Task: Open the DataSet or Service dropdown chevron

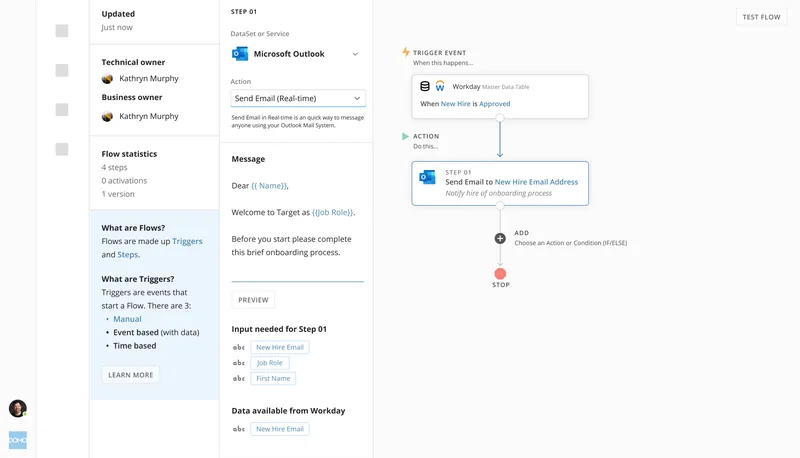Action: click(x=355, y=54)
